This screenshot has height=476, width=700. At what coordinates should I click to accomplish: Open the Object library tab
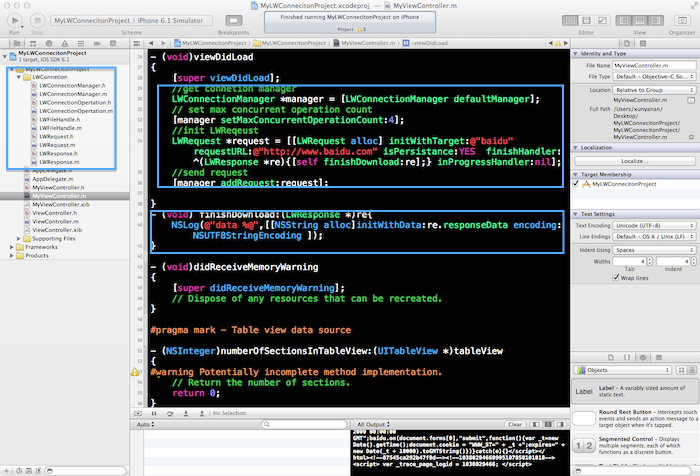tap(643, 358)
